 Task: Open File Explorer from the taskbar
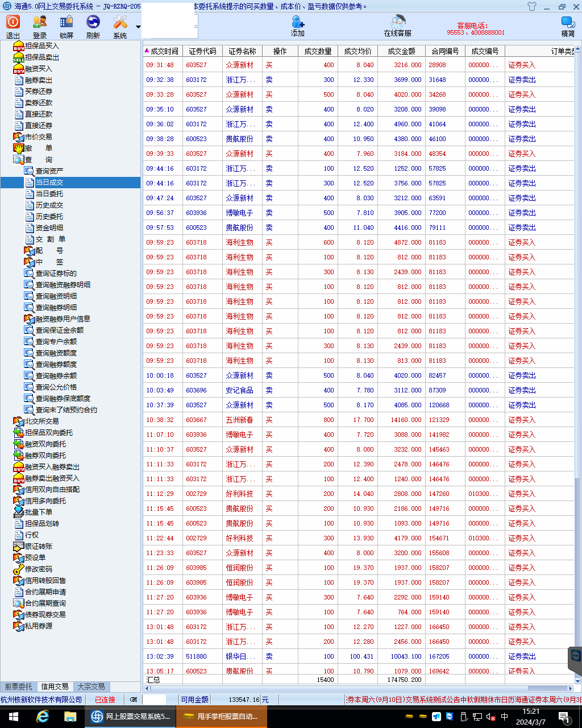[x=70, y=717]
